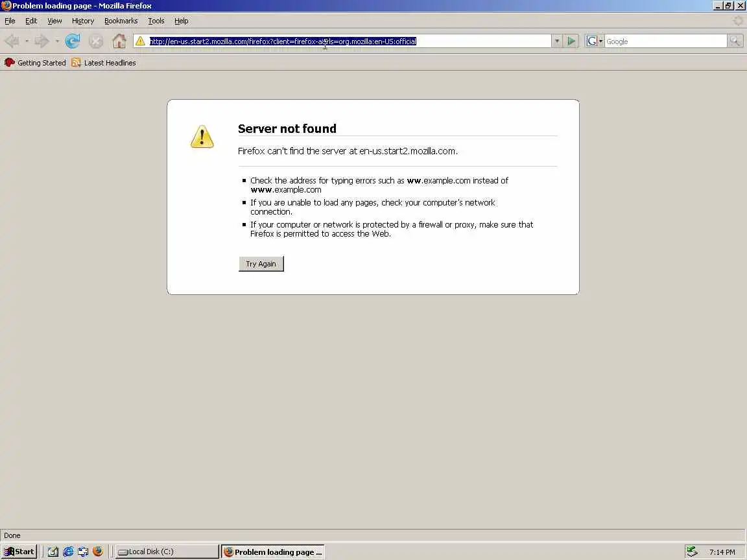
Task: Click the first quick launch icon beside Start
Action: coord(53,552)
